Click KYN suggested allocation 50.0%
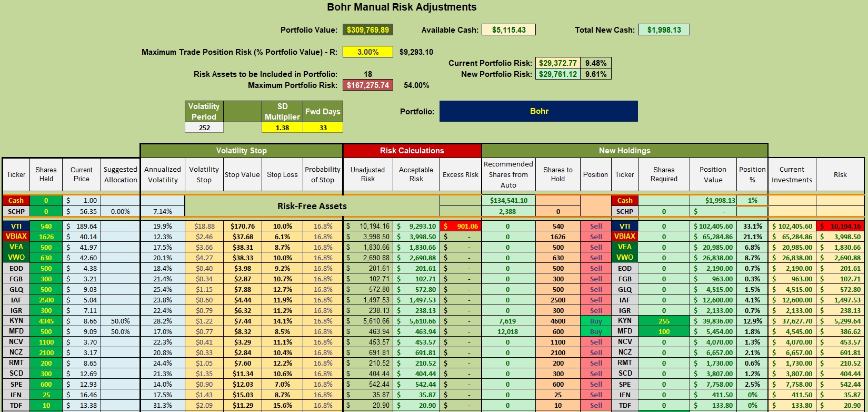Screen dimensions: 868x412 coord(121,321)
